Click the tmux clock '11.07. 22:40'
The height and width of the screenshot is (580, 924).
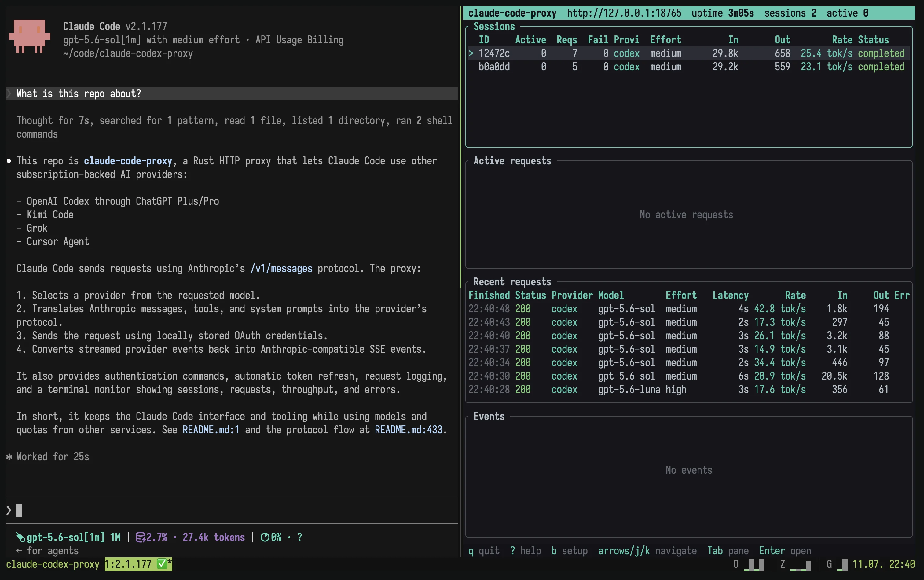coord(884,564)
